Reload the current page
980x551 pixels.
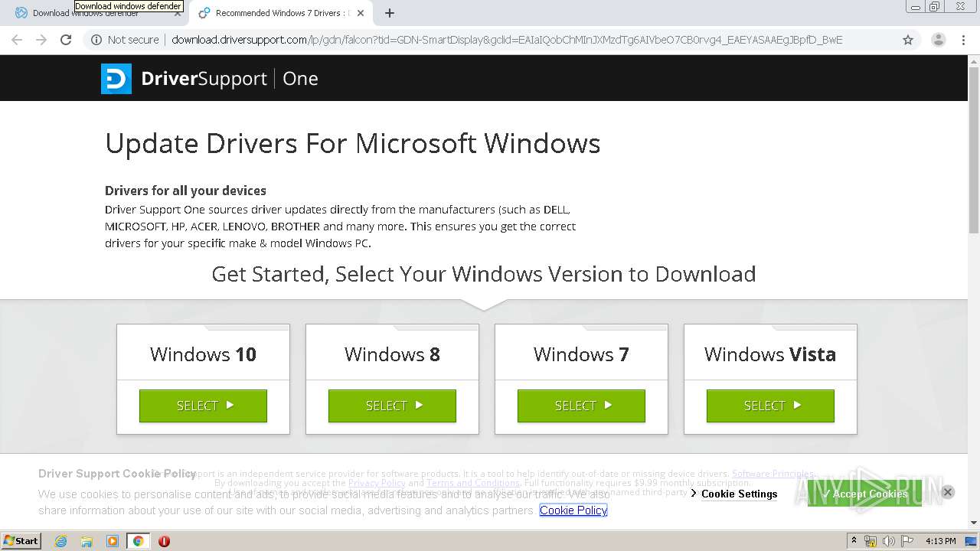point(66,40)
